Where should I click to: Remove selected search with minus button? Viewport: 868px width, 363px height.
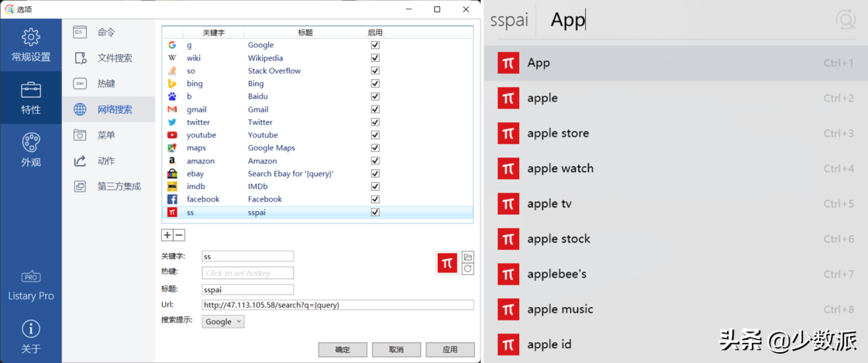click(179, 235)
